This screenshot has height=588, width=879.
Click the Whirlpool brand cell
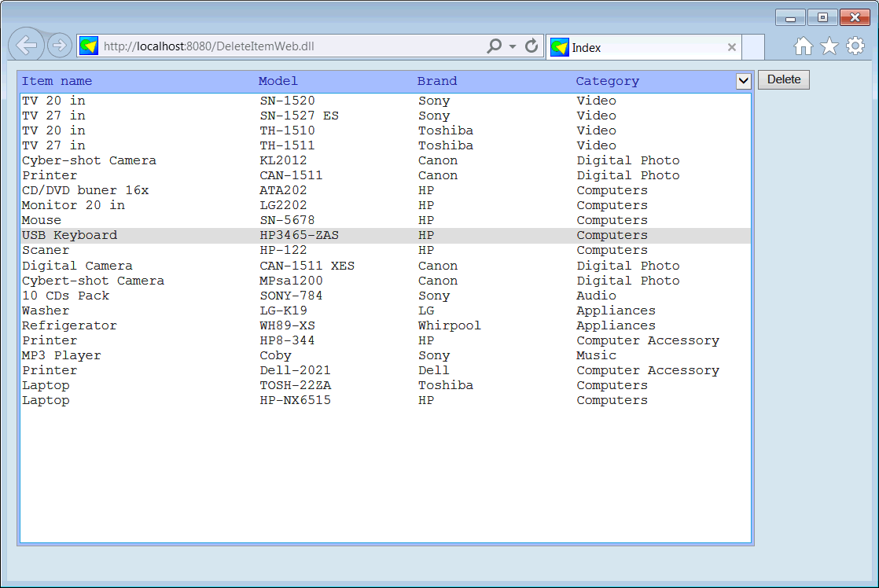click(x=450, y=325)
